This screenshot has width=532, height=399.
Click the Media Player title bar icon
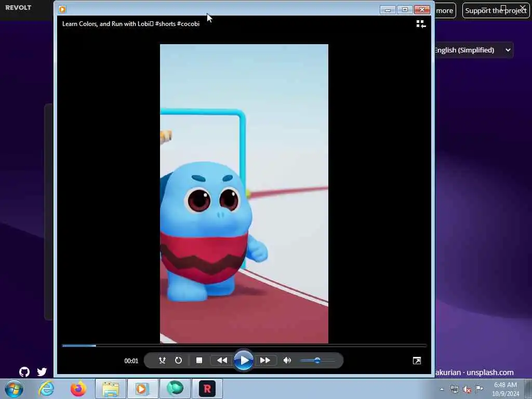[62, 9]
